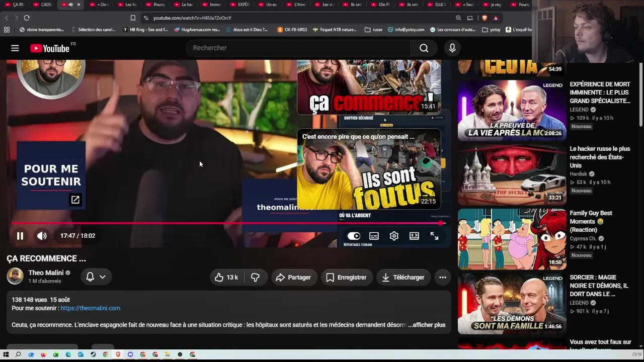
Task: Mute the video volume
Action: click(42, 236)
